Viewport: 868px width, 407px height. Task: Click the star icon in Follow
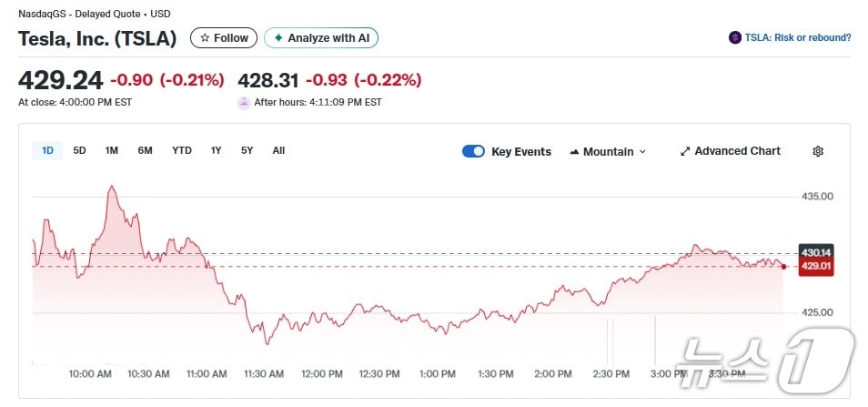click(x=205, y=38)
